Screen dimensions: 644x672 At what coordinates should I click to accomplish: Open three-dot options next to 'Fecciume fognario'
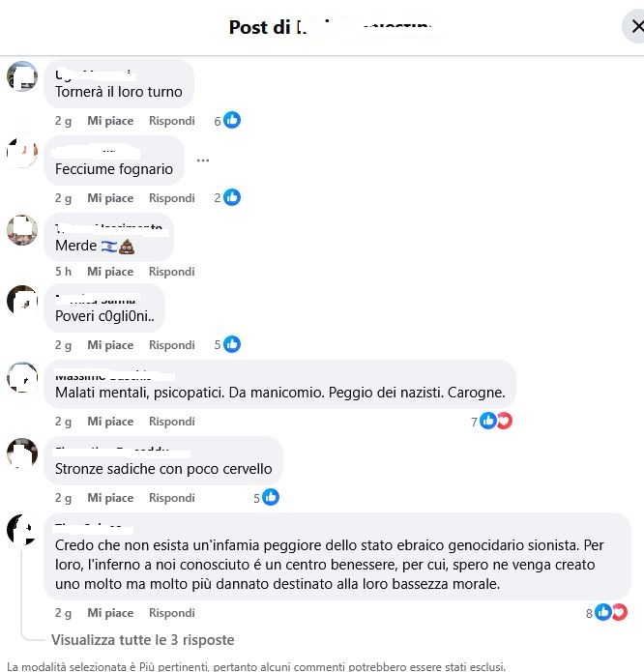[203, 161]
